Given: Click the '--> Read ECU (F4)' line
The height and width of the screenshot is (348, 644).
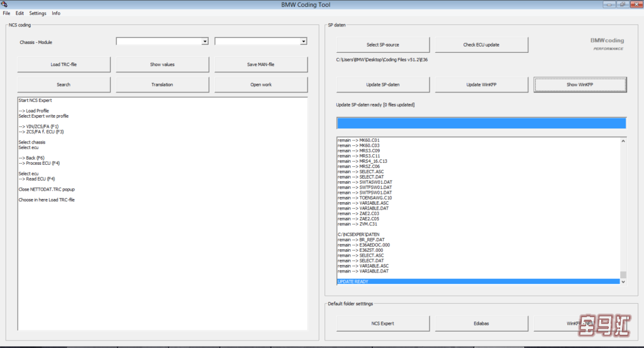Looking at the screenshot, I should pos(36,179).
